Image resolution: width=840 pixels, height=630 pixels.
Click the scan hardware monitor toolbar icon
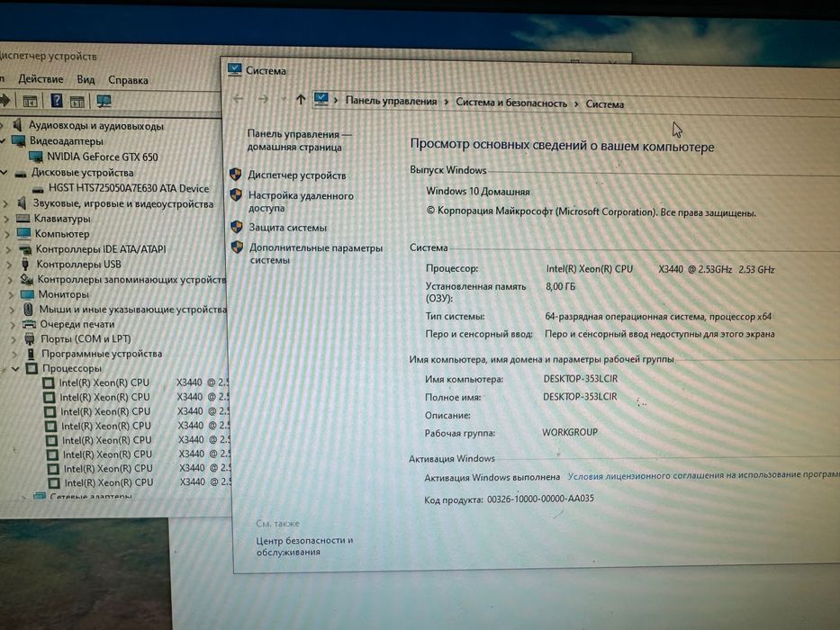tap(104, 101)
